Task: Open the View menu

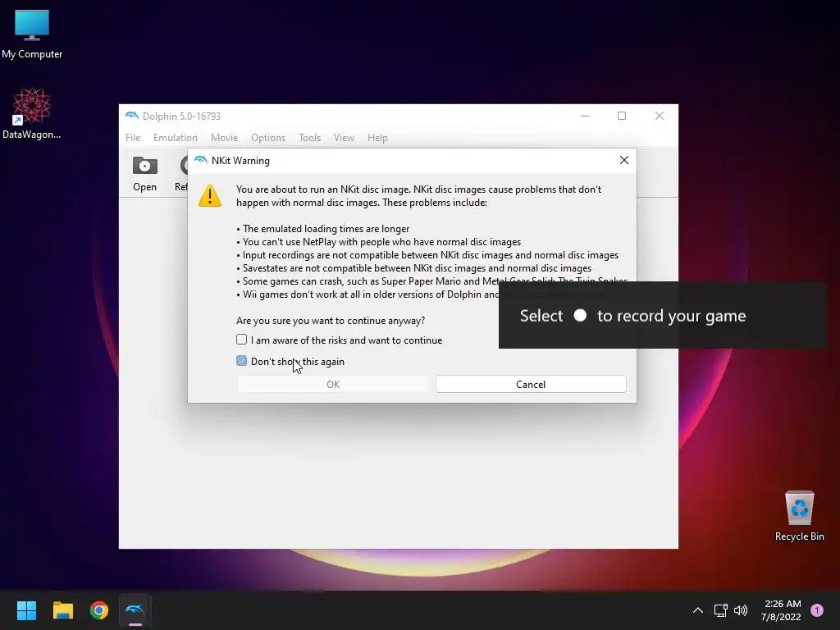Action: pyautogui.click(x=344, y=138)
